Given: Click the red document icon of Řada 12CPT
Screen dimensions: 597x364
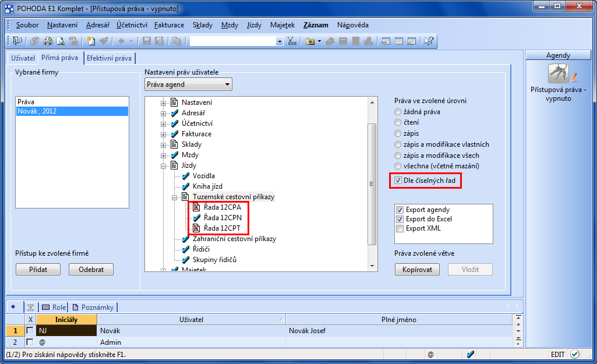Looking at the screenshot, I should point(196,228).
